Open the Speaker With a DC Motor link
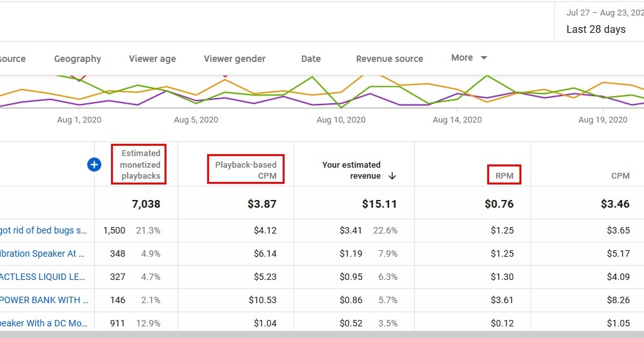The width and height of the screenshot is (644, 338). coord(44,323)
